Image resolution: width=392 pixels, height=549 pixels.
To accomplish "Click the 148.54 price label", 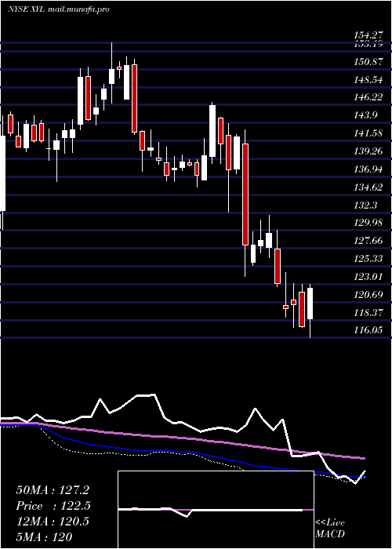I will tap(368, 80).
